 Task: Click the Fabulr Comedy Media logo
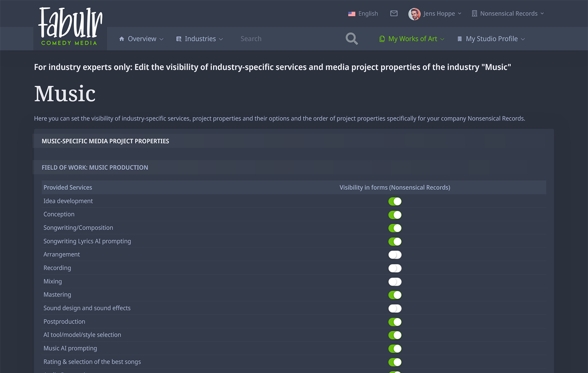coord(70,26)
